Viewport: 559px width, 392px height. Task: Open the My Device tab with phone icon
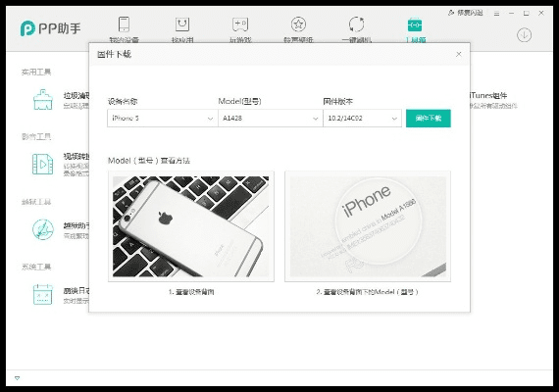(x=124, y=29)
